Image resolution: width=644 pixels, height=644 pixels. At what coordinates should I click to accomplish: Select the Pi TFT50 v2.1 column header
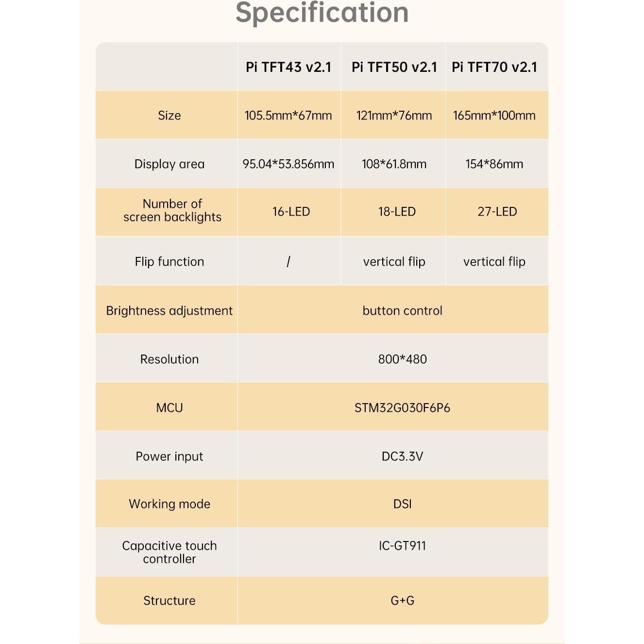pyautogui.click(x=394, y=67)
